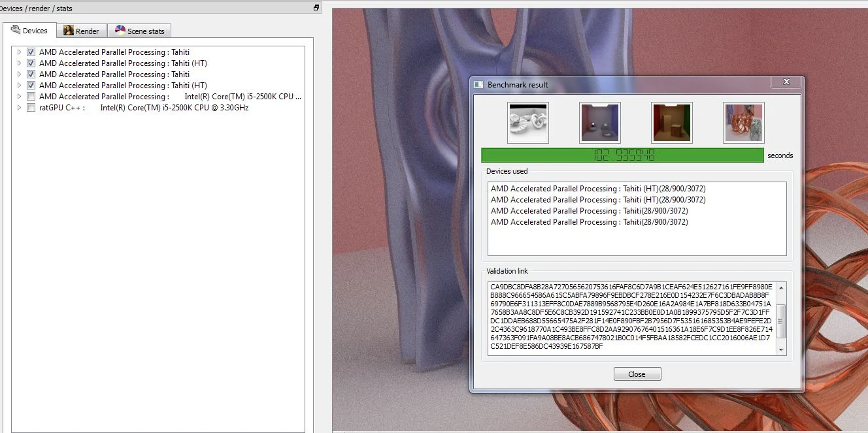Select first 'Tahiti(28/900/3072)' entry in Devices used

pyautogui.click(x=590, y=211)
